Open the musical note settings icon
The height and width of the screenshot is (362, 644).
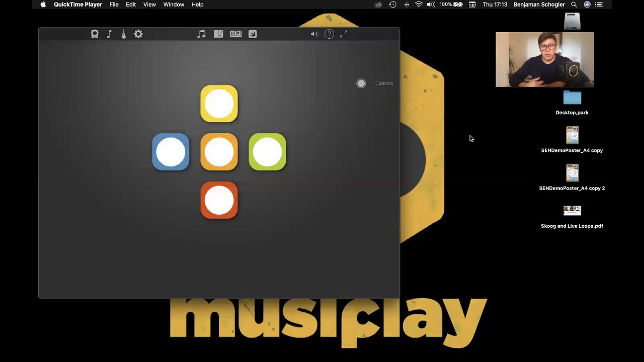[109, 34]
